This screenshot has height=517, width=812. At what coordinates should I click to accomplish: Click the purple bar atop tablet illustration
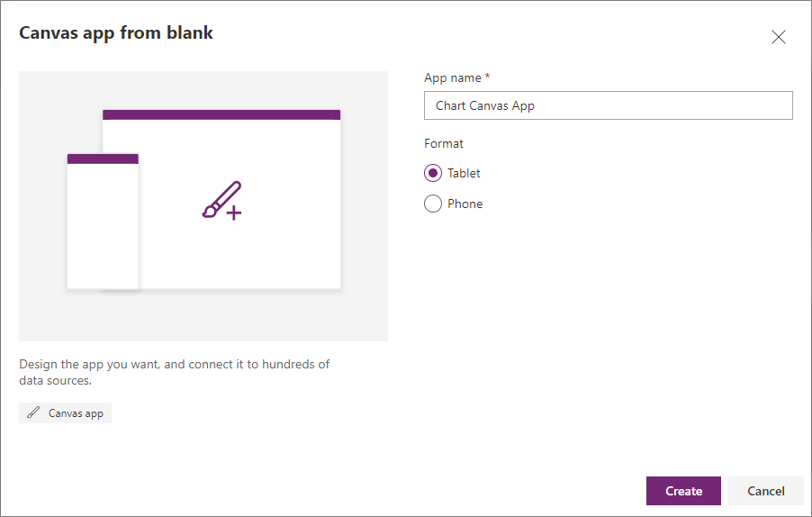[221, 114]
